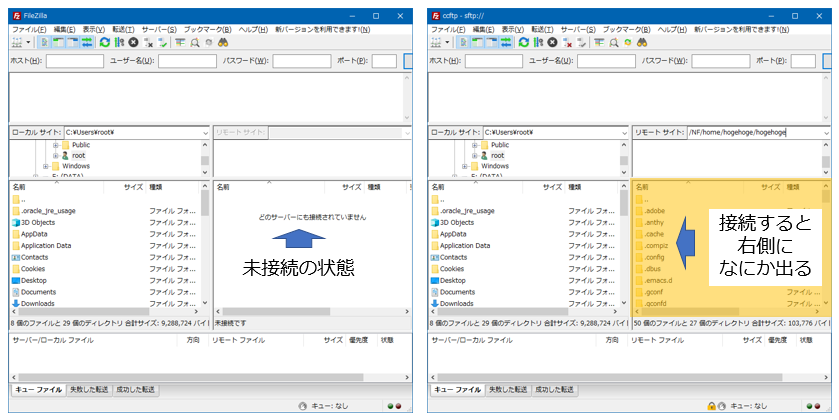Click ユーザー名(U) input field in ccftp window
The height and width of the screenshot is (420, 839).
click(606, 61)
